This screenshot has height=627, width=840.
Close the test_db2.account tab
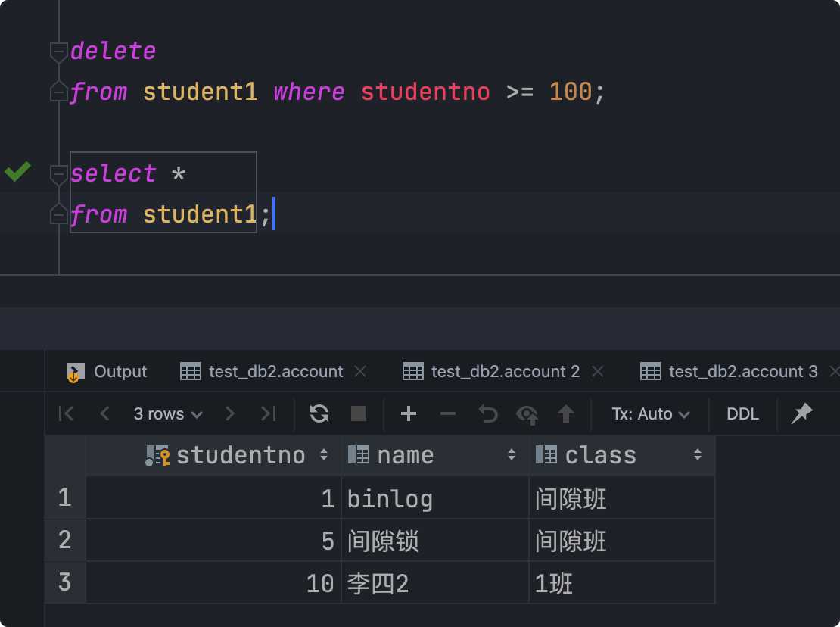coord(361,372)
